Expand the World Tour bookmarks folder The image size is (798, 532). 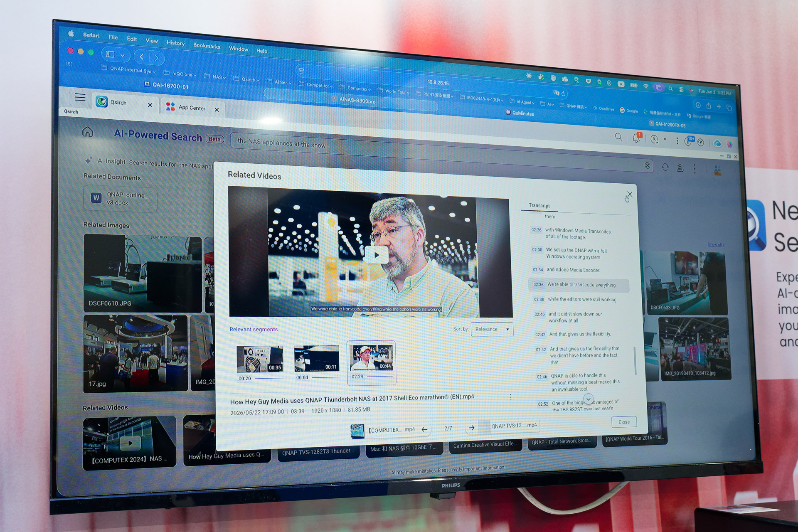pyautogui.click(x=393, y=91)
